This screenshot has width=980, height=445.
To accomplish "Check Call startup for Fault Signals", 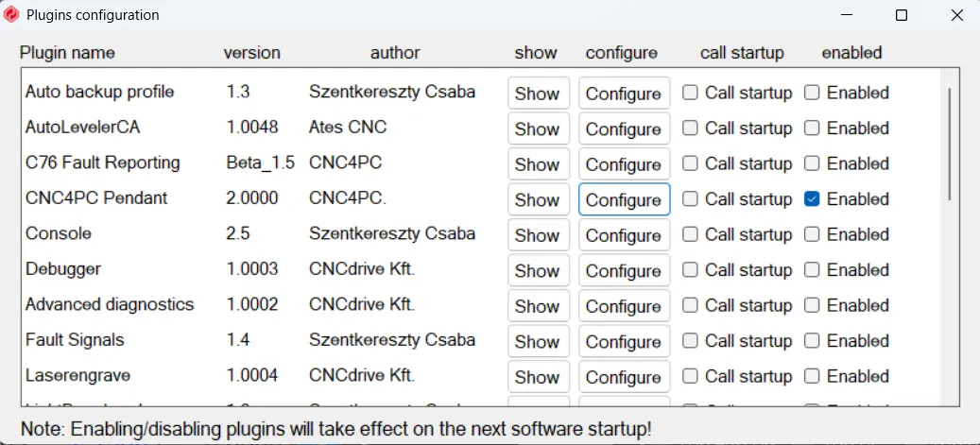I will coord(691,340).
